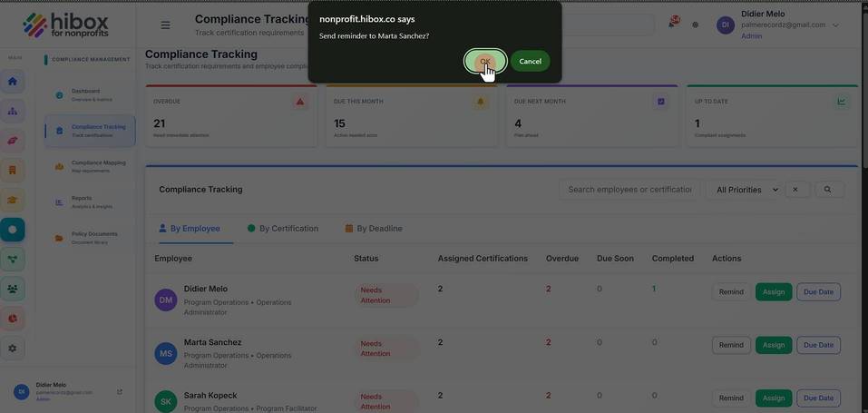This screenshot has height=413, width=868.
Task: Click the Dashboard globe icon
Action: [x=59, y=95]
